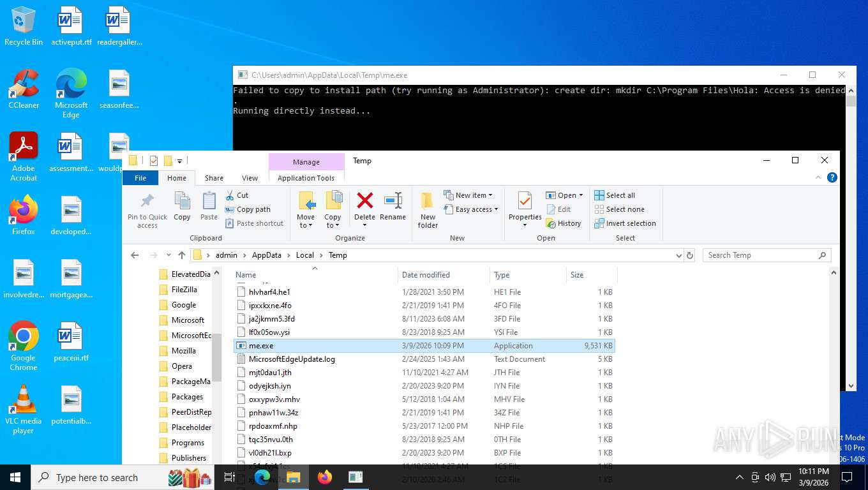The height and width of the screenshot is (490, 868).
Task: Select the Google folder in navigation pane
Action: [x=183, y=305]
